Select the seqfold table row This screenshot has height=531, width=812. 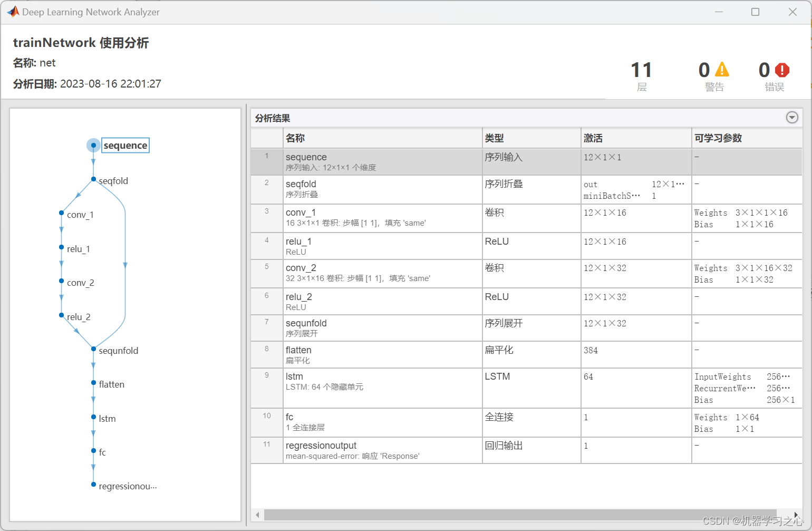526,190
